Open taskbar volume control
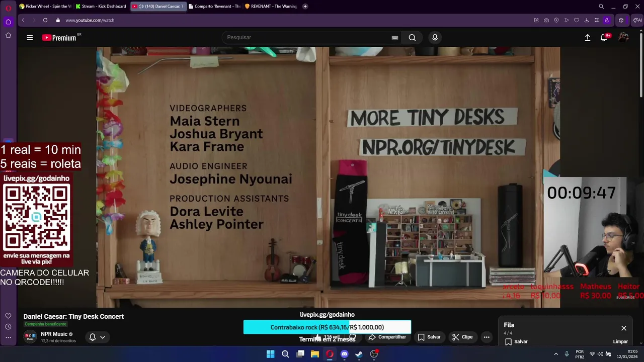 (x=600, y=354)
